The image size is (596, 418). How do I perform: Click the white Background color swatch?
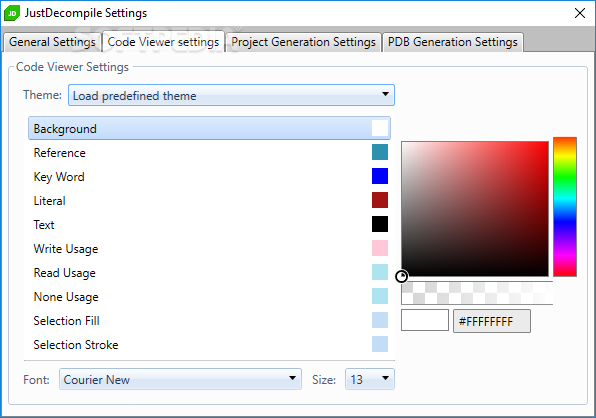click(380, 128)
